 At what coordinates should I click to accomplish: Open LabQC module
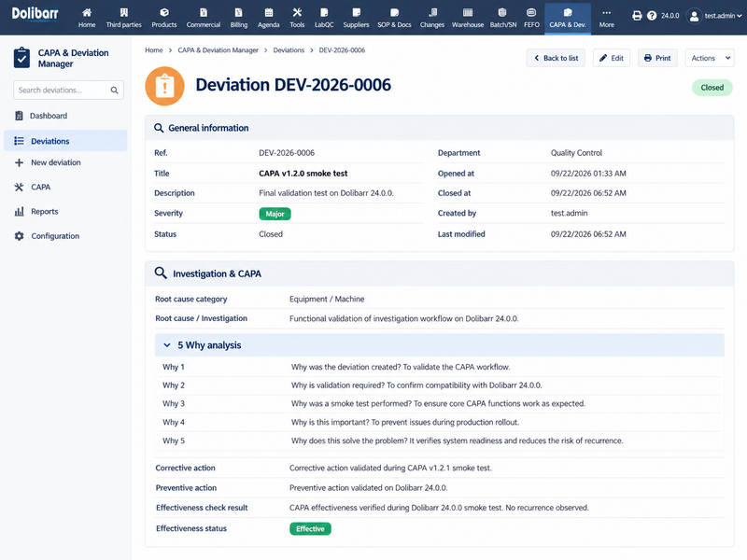[324, 18]
